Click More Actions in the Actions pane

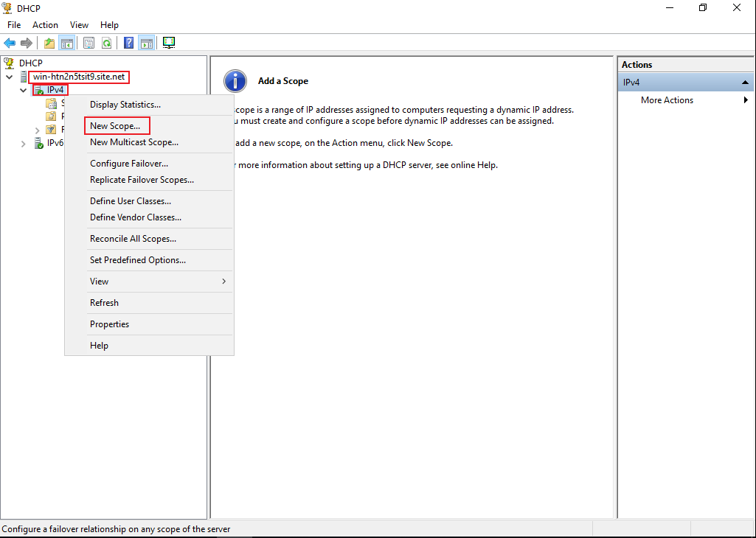[x=667, y=100]
